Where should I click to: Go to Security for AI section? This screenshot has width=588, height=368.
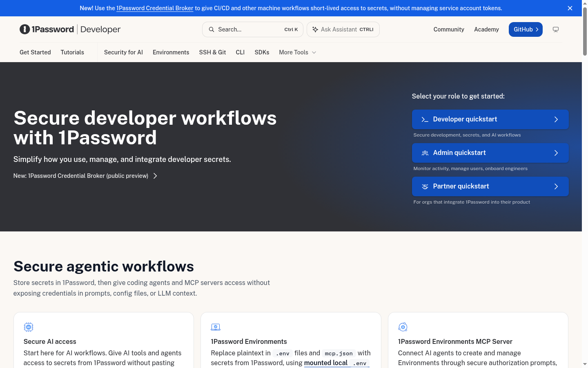[x=123, y=52]
